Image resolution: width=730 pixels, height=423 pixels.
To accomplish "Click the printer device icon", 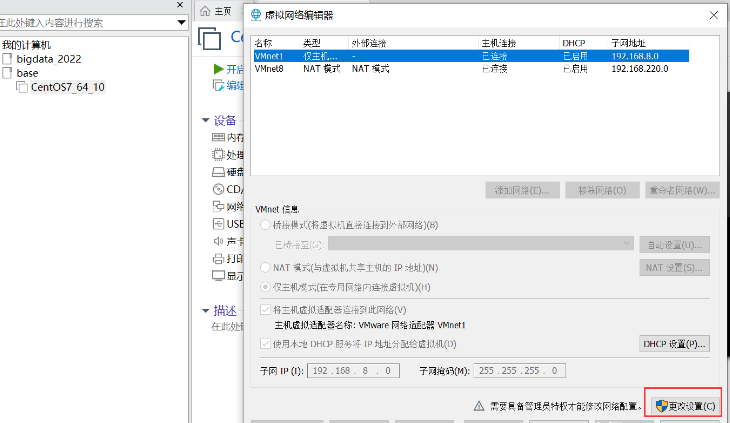I will (218, 259).
